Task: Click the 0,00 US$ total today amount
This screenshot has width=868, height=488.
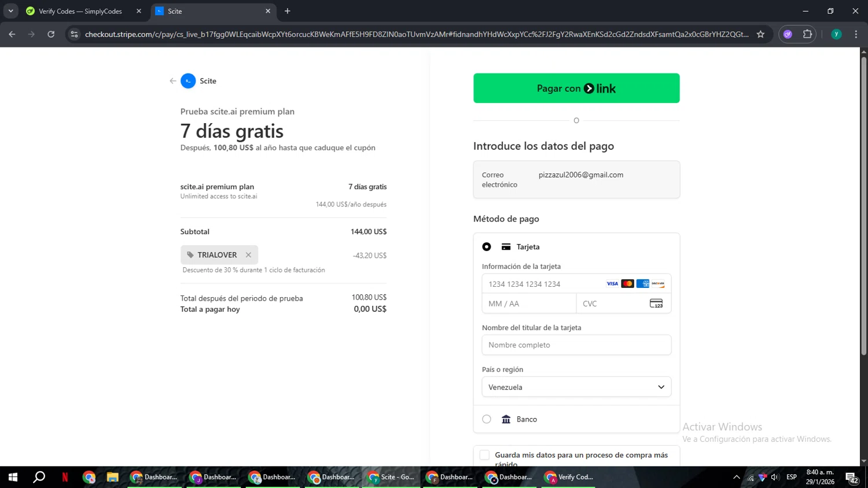Action: coord(370,309)
